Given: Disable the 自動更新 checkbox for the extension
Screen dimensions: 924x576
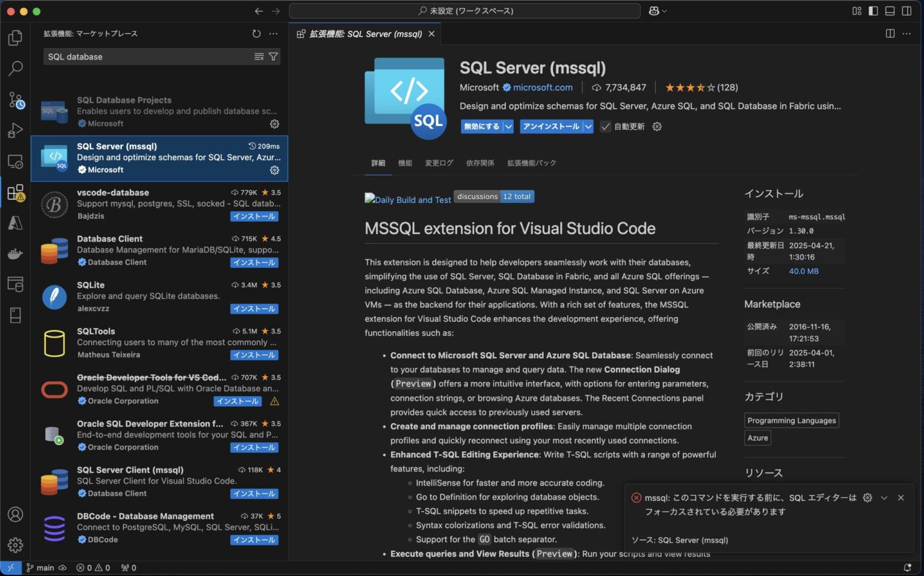Looking at the screenshot, I should point(605,126).
